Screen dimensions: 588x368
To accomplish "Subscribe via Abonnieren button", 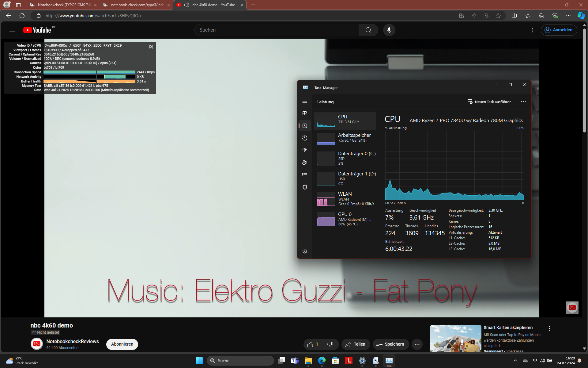I will coord(122,344).
